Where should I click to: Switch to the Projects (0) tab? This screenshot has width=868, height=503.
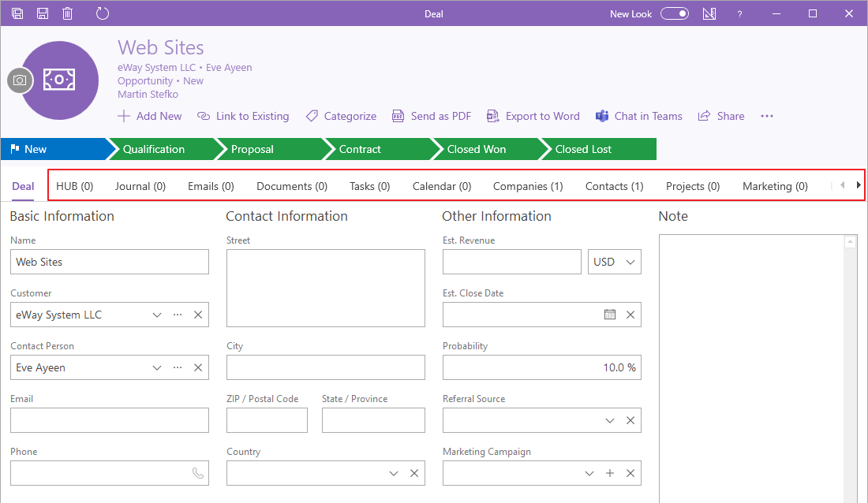pos(693,187)
